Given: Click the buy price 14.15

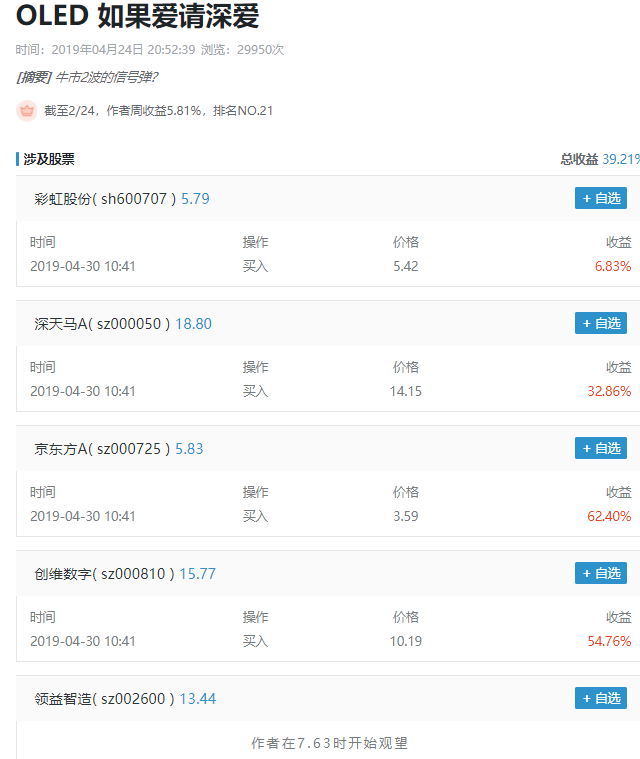Looking at the screenshot, I should (406, 391).
